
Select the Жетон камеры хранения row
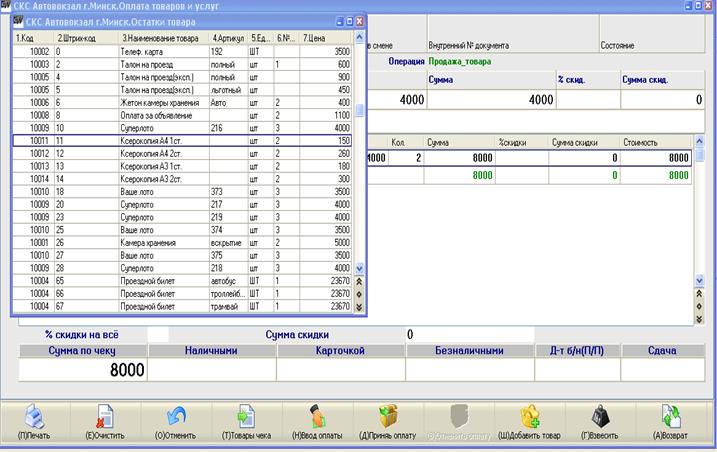click(182, 102)
